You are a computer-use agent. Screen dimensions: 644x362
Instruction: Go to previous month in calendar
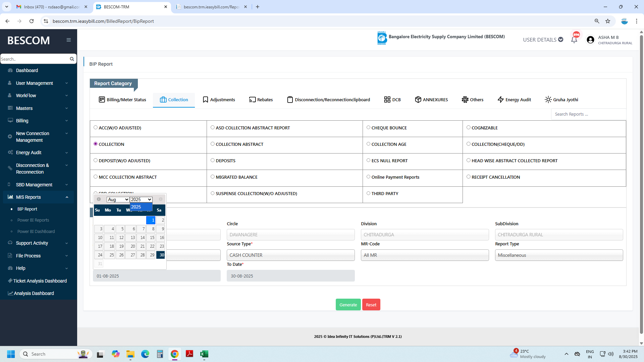tap(99, 199)
